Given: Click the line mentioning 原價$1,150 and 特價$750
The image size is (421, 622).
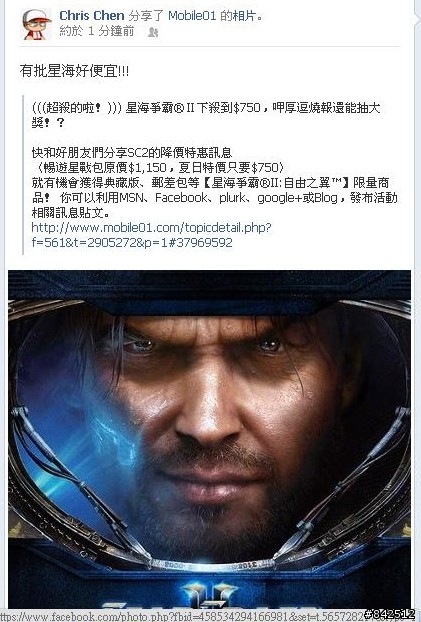Looking at the screenshot, I should 158,167.
